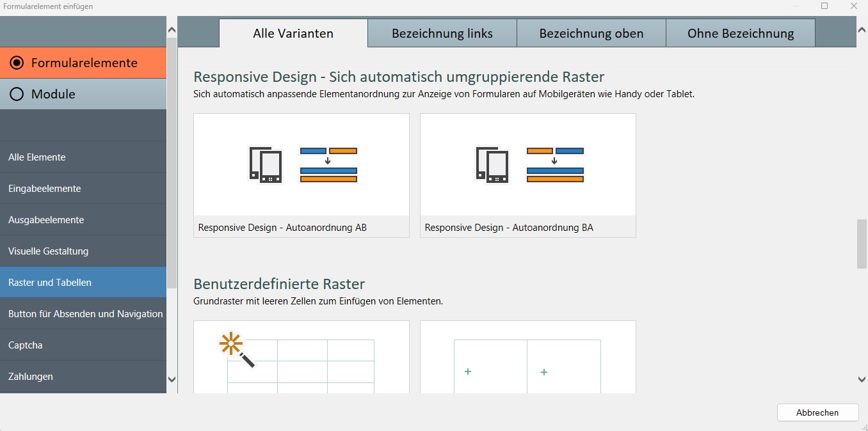Open the Bezeichnung oben tab
868x431 pixels.
[591, 33]
